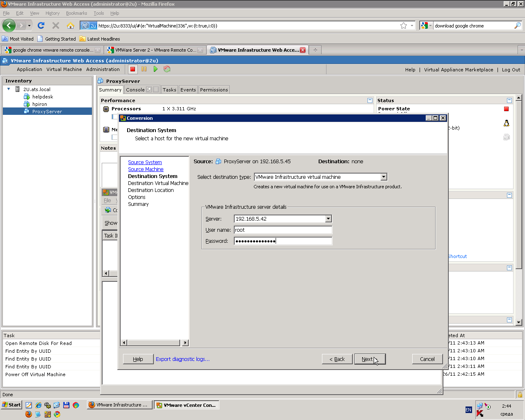Viewport: 525px width, 420px height.
Task: Open the Firefox recent pages history dropdown
Action: 29,25
